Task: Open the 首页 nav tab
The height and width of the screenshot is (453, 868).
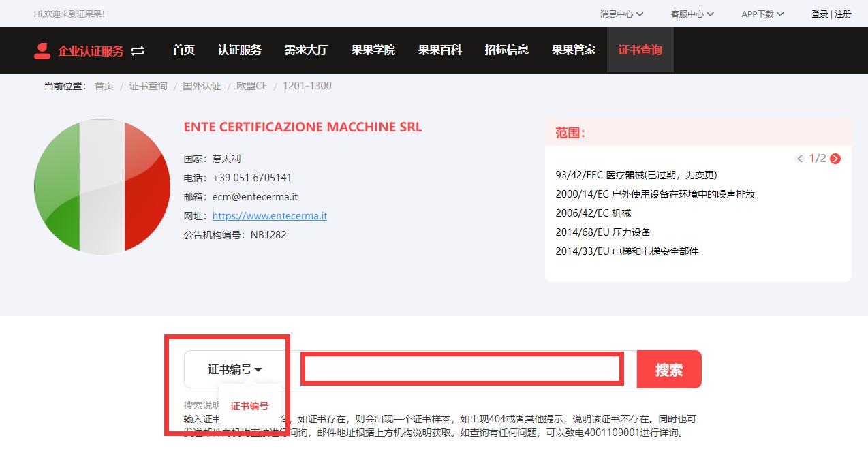Action: tap(184, 50)
